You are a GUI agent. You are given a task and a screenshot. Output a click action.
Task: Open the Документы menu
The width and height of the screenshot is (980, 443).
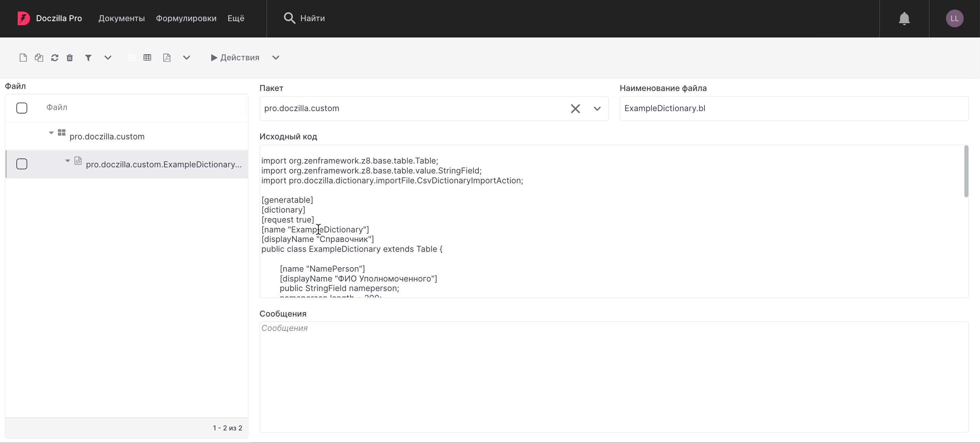[x=122, y=18]
